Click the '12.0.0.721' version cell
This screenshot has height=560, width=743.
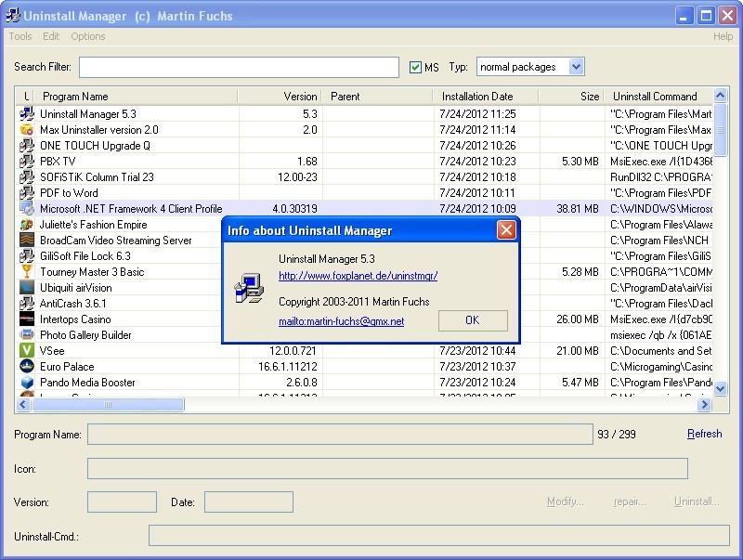pos(293,351)
